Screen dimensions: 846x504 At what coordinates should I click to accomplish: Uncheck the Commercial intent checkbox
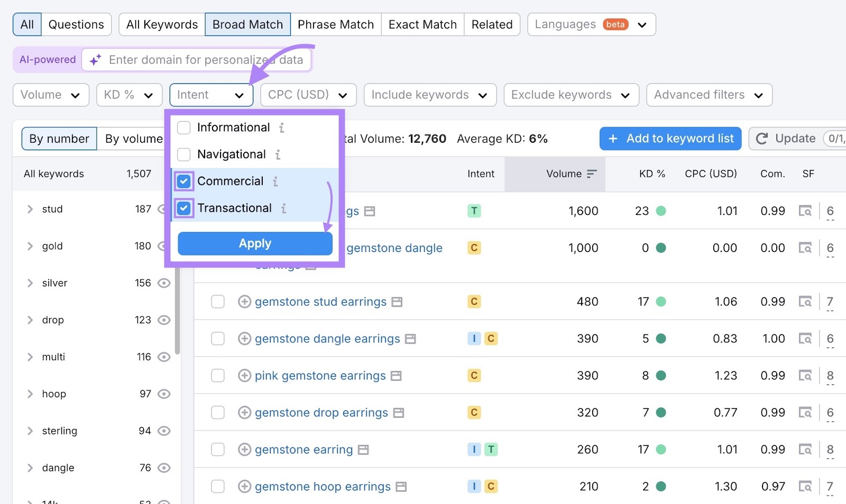183,181
